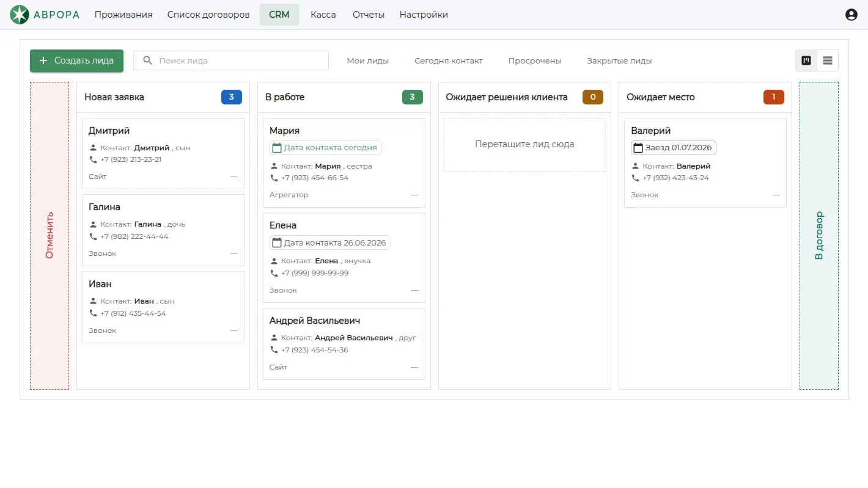This screenshot has height=488, width=868.
Task: Focus the Поиск лида search field
Action: 231,60
